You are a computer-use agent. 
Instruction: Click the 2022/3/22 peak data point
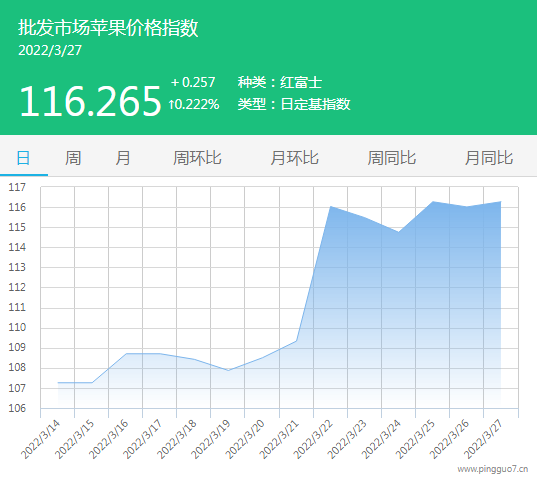[x=330, y=206]
